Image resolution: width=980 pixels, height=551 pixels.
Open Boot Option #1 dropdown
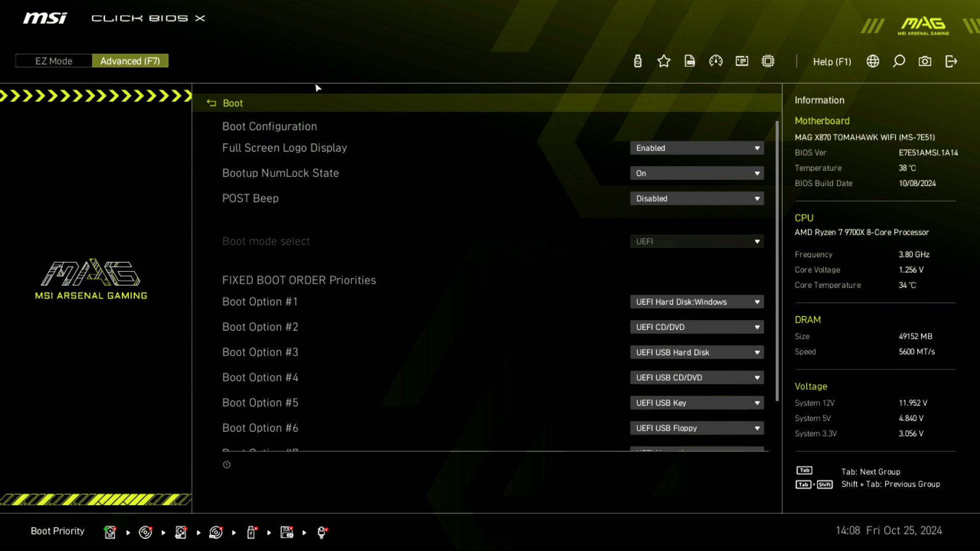tap(697, 302)
